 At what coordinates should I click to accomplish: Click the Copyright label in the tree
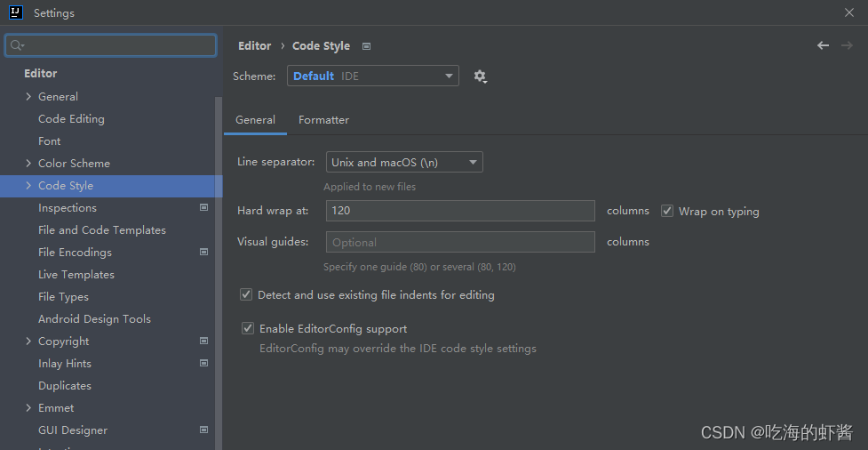[x=64, y=341]
